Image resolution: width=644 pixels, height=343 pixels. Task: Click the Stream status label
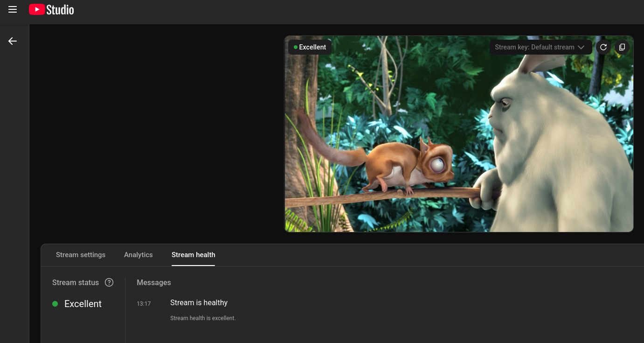76,282
